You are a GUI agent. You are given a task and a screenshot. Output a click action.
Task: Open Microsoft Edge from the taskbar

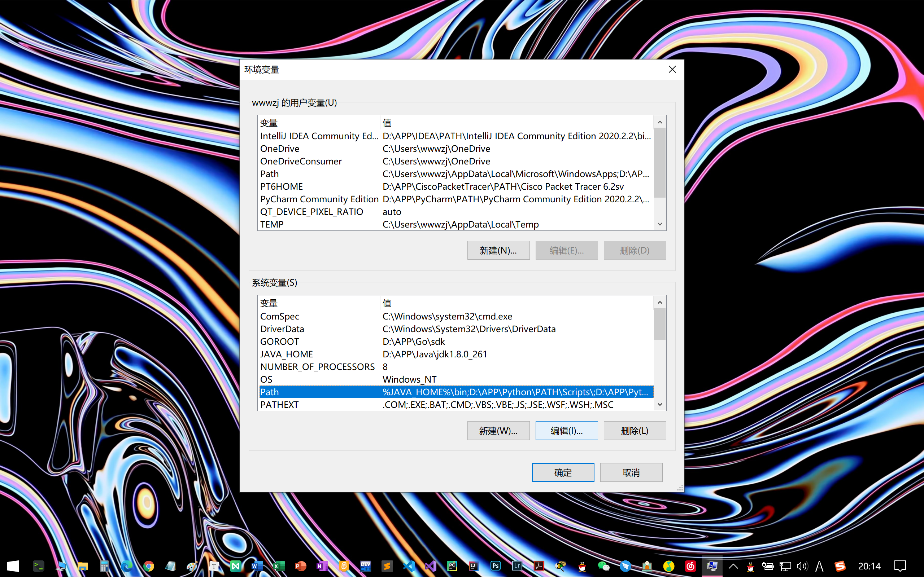click(127, 566)
